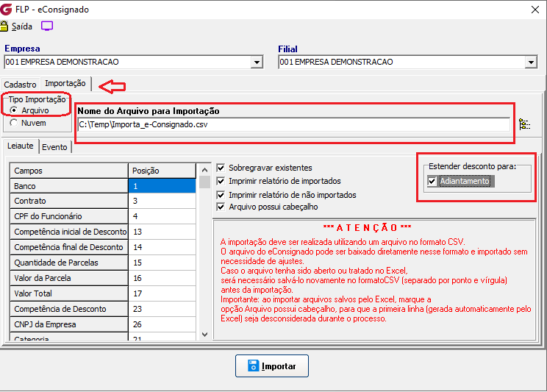Select the Valor Total row
This screenshot has width=547, height=392.
pos(68,293)
